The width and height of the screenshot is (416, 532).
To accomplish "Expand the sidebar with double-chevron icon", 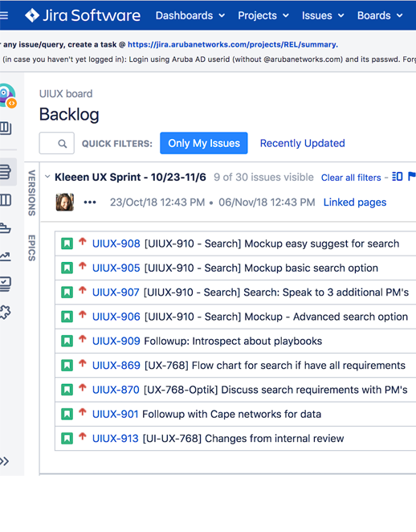I will point(4,461).
